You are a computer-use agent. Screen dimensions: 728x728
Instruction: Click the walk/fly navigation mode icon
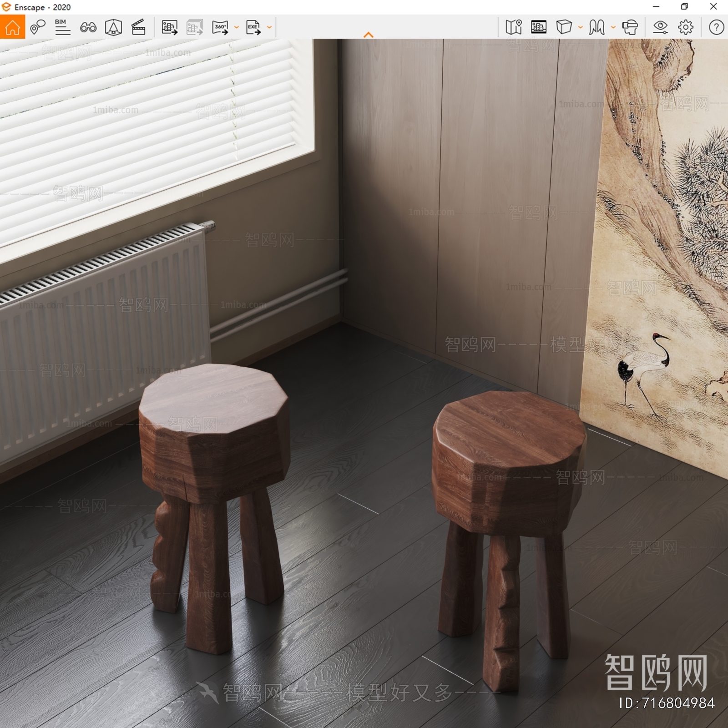click(x=597, y=27)
